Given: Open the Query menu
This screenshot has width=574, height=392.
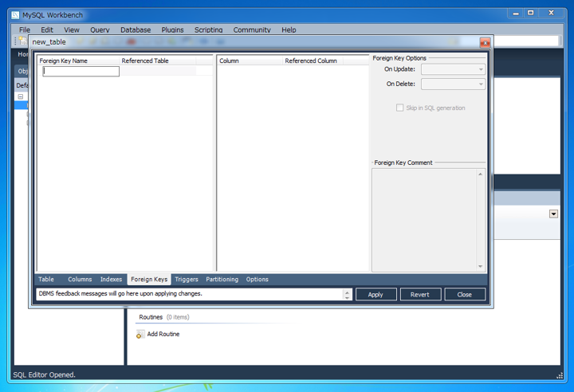Looking at the screenshot, I should [100, 30].
